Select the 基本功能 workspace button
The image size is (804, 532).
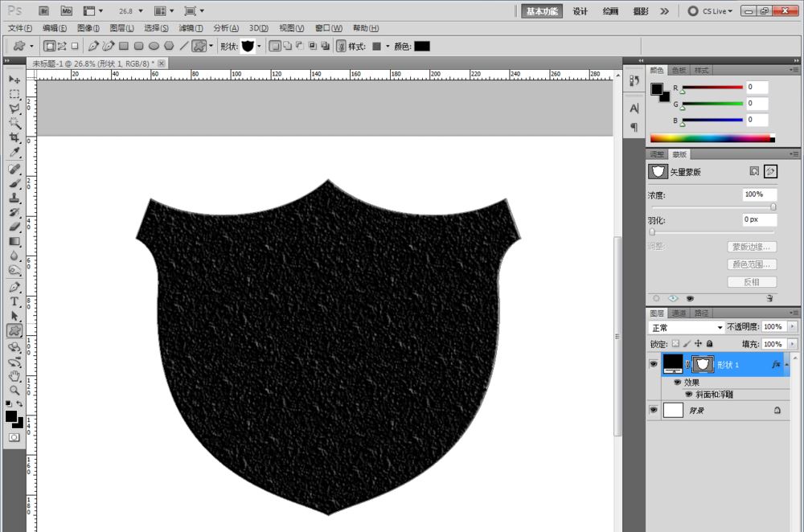[542, 10]
